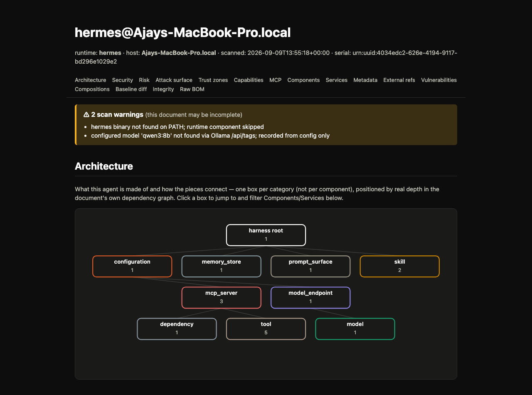Open the Baseline diff link
This screenshot has width=532, height=395.
click(131, 89)
